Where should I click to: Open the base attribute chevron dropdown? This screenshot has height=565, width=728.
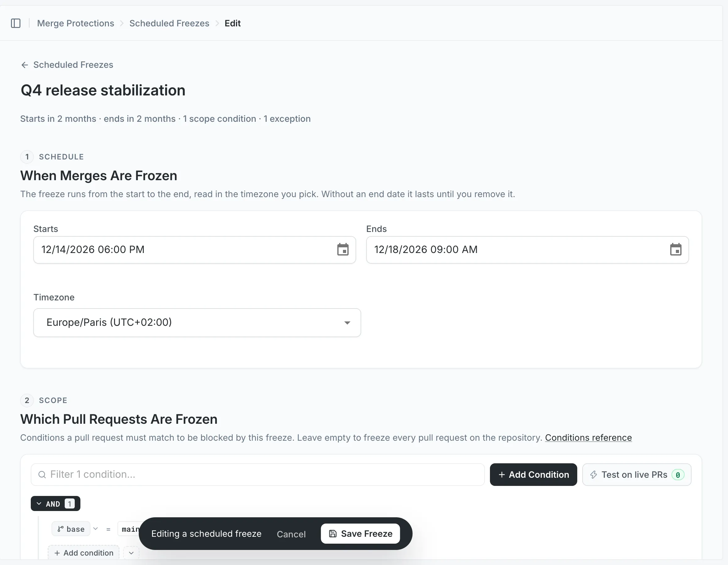(96, 529)
